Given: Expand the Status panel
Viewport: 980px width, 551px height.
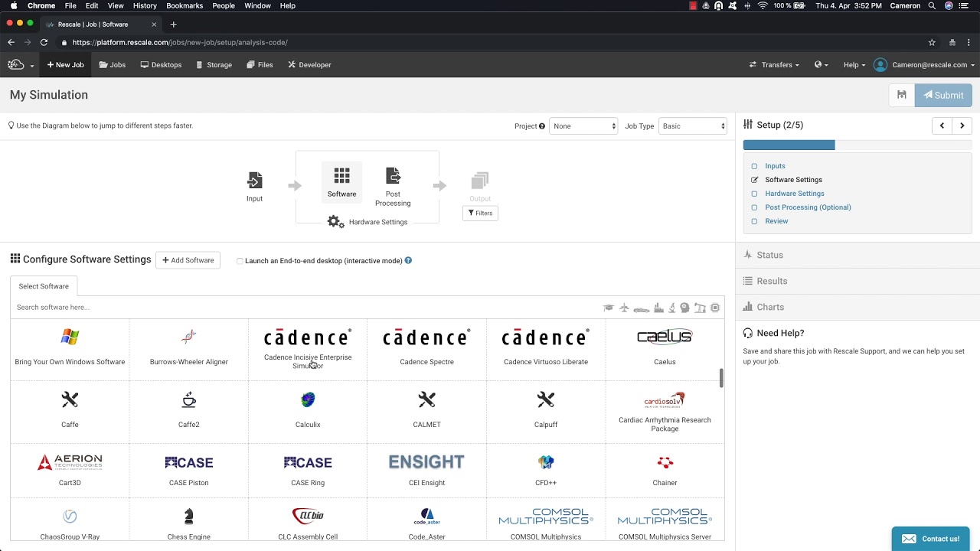Looking at the screenshot, I should pyautogui.click(x=857, y=255).
